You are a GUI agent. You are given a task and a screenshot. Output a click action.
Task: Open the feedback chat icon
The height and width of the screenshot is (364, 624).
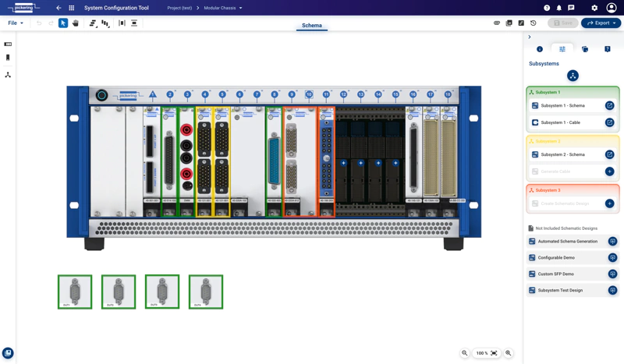pyautogui.click(x=571, y=8)
